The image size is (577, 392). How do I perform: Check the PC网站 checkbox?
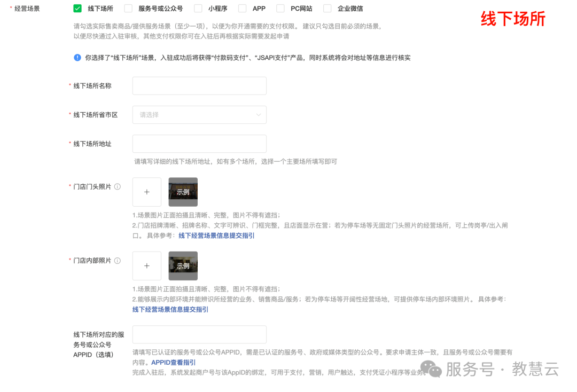pos(280,8)
